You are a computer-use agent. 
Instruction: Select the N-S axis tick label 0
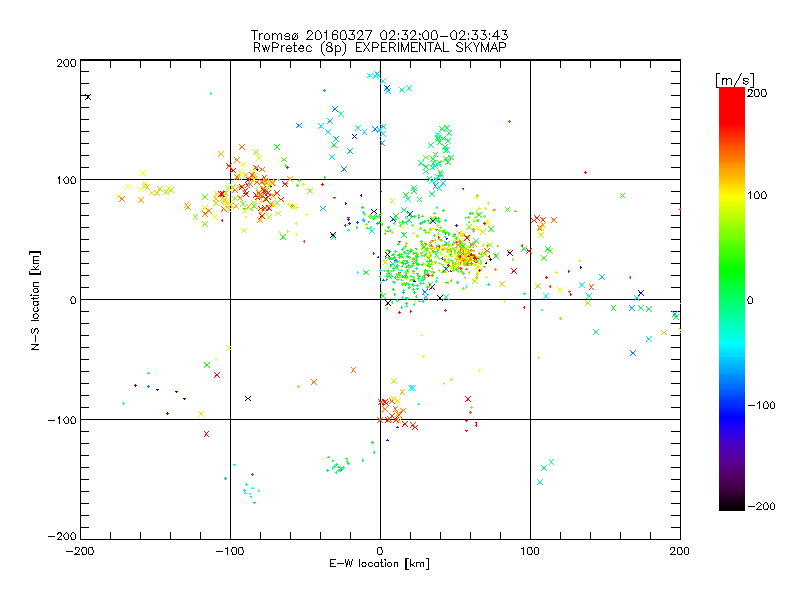click(x=73, y=300)
